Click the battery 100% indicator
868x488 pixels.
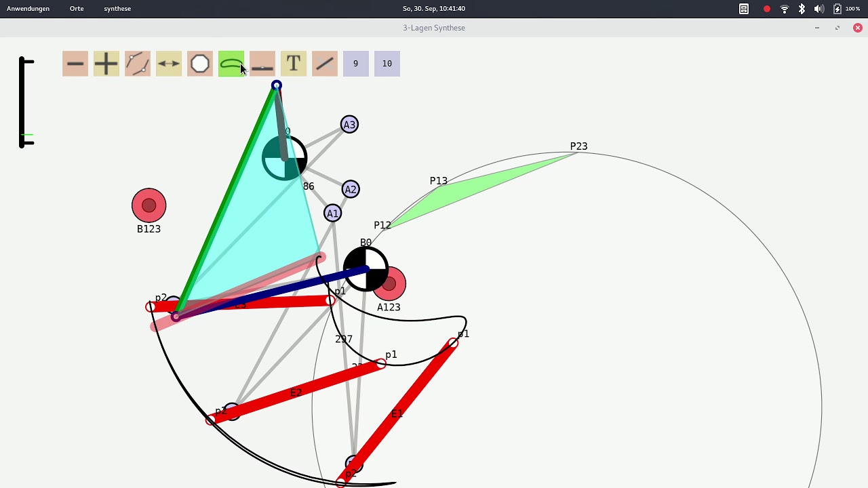click(846, 9)
